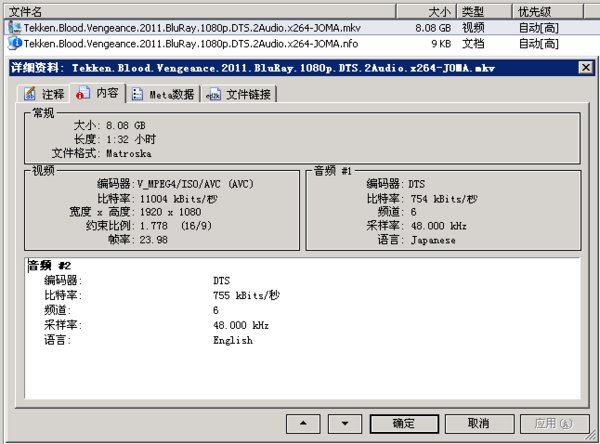Click the length value 1:32 小时
Image resolution: width=600 pixels, height=444 pixels.
tap(131, 139)
